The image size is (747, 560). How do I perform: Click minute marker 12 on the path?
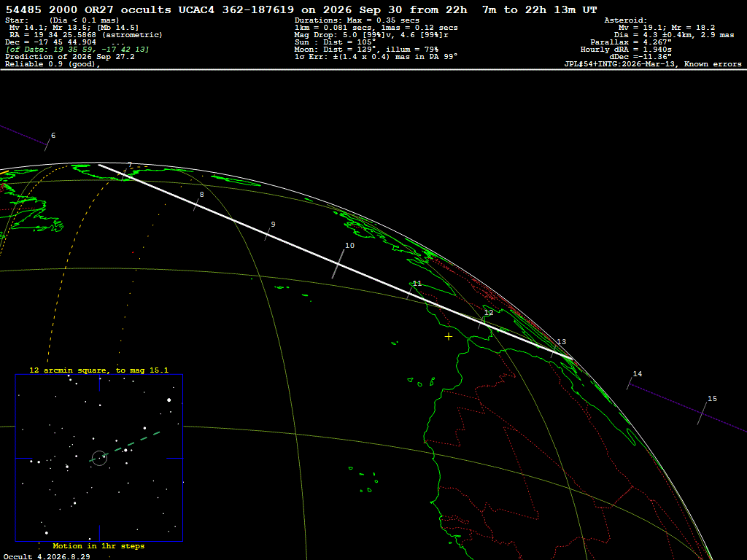point(489,312)
